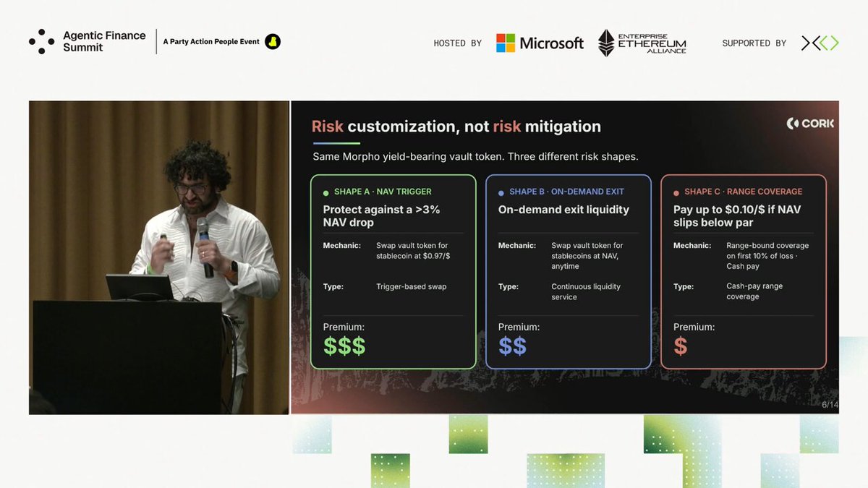Click 'Continuous liquidity service' type value
The width and height of the screenshot is (868, 488).
[x=586, y=291]
